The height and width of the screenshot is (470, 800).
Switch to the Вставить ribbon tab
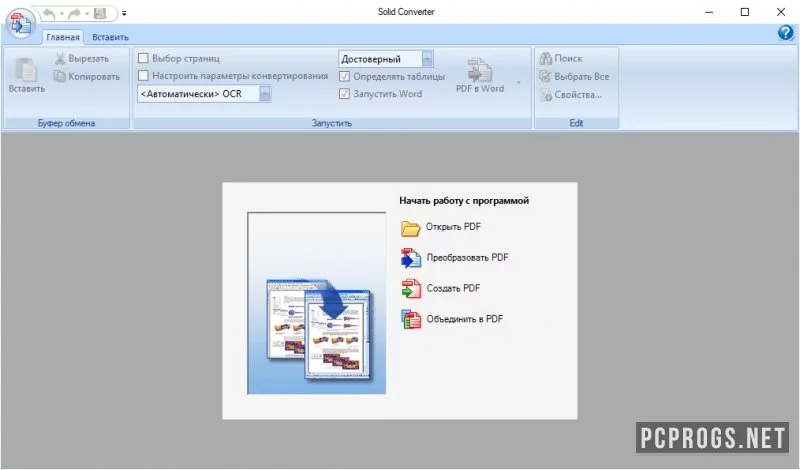tap(110, 37)
